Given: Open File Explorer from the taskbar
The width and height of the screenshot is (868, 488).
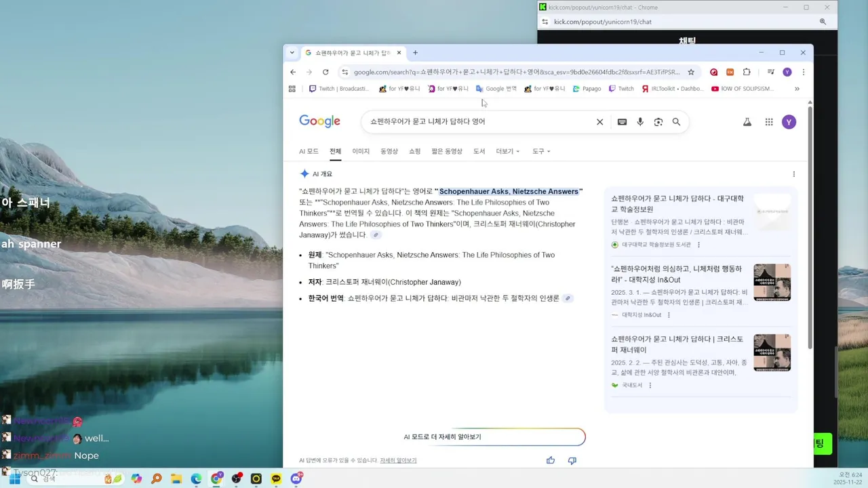Looking at the screenshot, I should coord(176,479).
